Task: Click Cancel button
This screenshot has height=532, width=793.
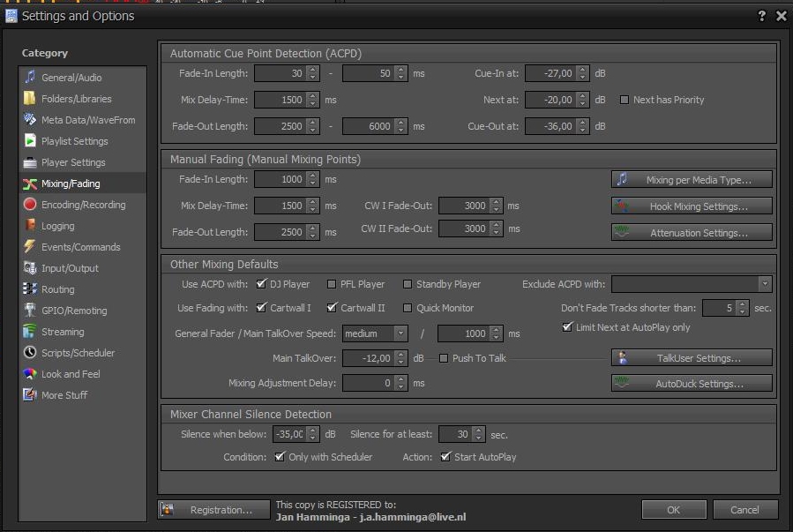Action: pyautogui.click(x=744, y=510)
